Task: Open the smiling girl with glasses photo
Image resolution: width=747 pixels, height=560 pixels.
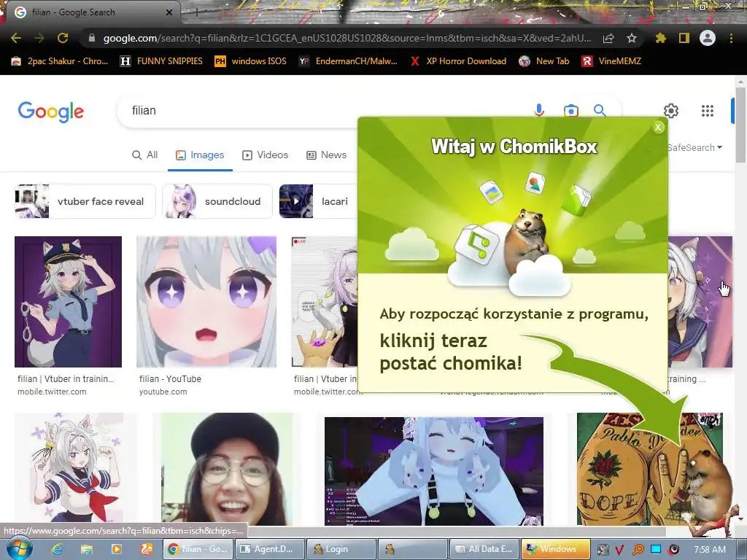Action: coord(228,469)
